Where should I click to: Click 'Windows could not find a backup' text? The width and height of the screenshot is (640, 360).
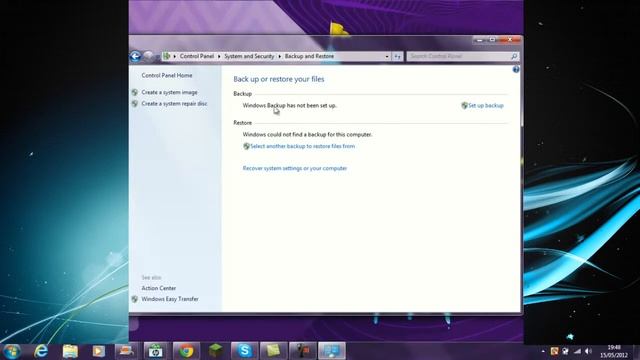pyautogui.click(x=307, y=134)
